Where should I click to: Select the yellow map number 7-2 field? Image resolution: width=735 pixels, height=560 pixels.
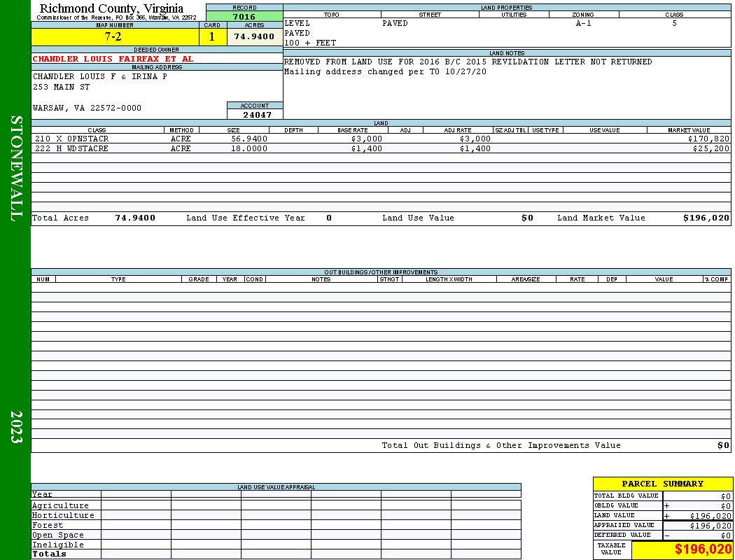pos(115,36)
